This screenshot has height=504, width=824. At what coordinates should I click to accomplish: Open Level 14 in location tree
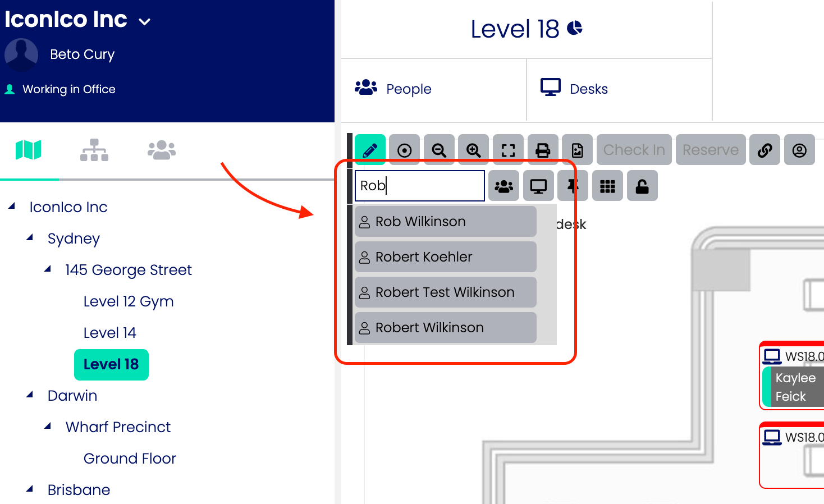pyautogui.click(x=109, y=333)
